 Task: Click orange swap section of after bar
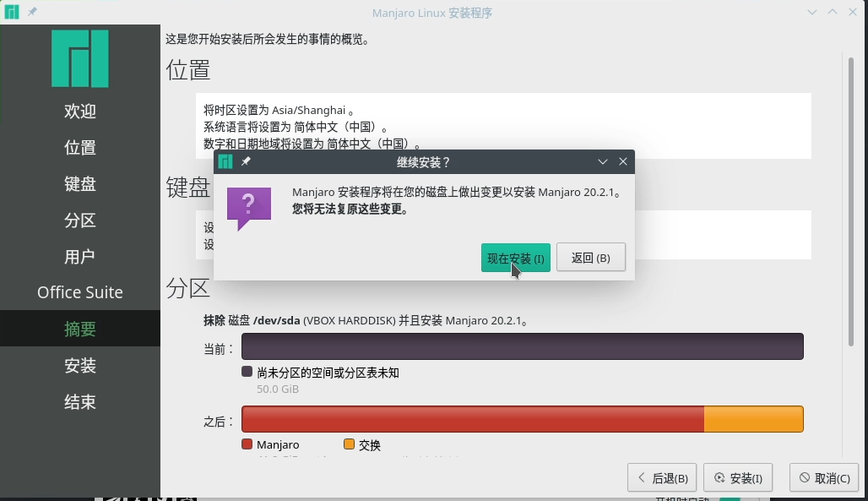[x=753, y=419]
